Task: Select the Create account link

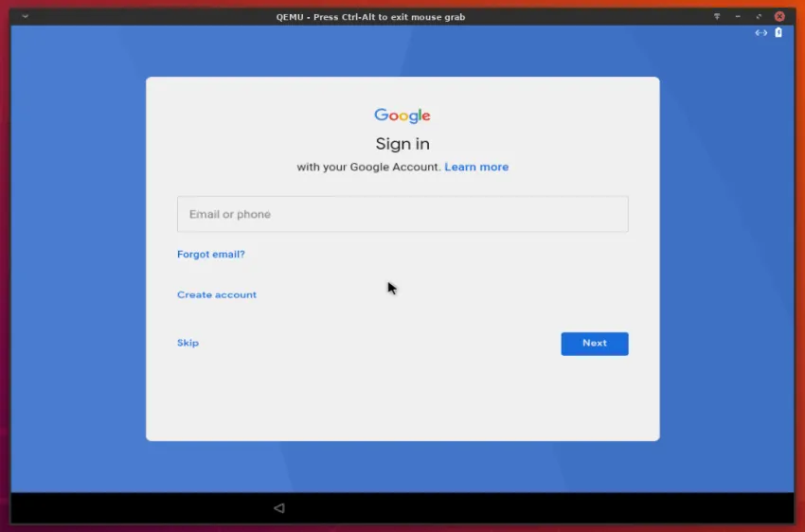Action: click(217, 295)
